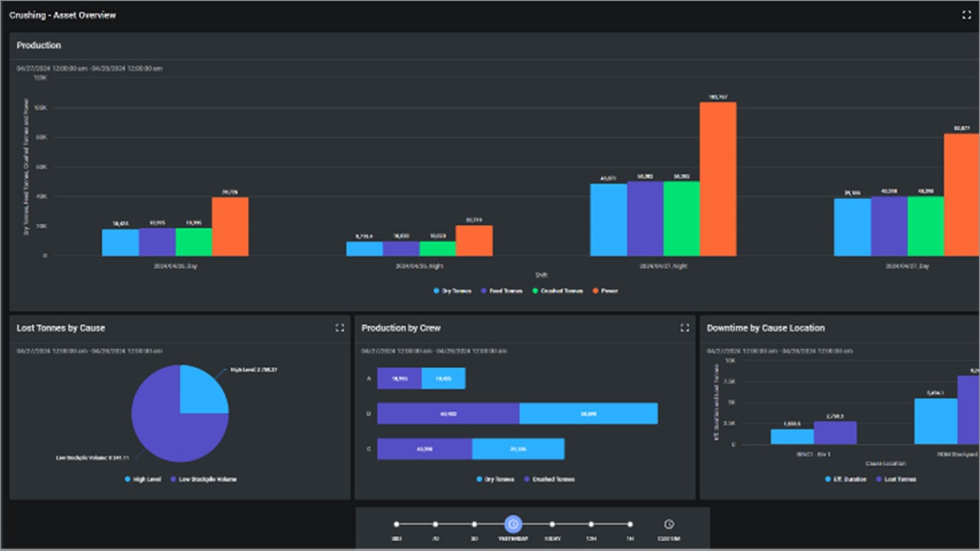Click the orange Power legend marker
This screenshot has height=551, width=980.
pos(595,291)
